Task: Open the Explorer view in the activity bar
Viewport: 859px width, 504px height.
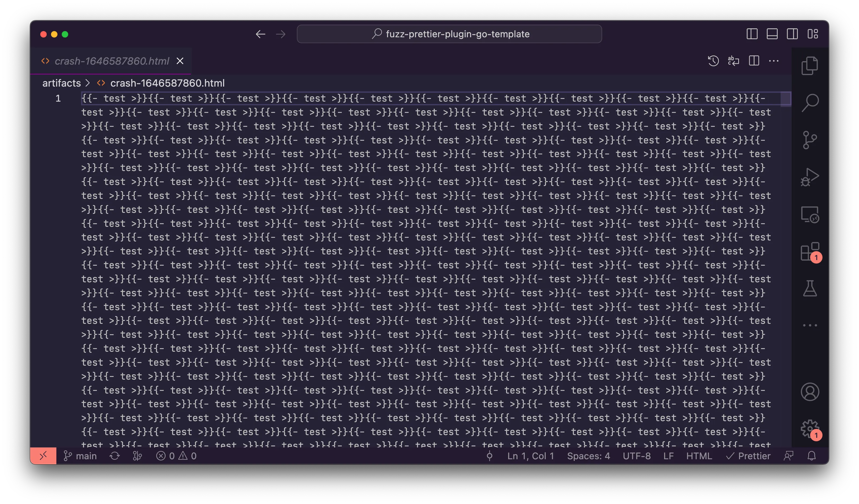Action: (x=810, y=65)
